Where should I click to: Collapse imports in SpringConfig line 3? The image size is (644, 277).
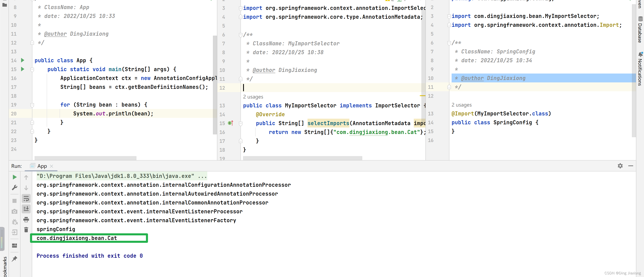(x=449, y=16)
